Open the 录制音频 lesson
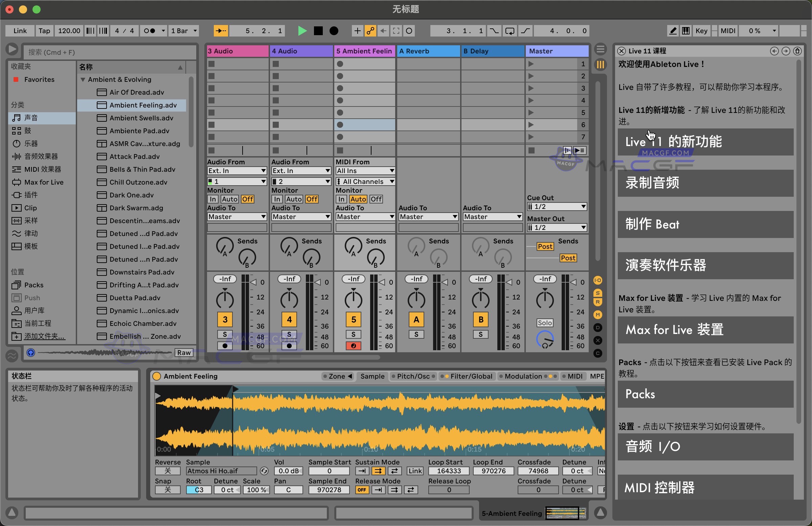This screenshot has width=812, height=526. [705, 184]
